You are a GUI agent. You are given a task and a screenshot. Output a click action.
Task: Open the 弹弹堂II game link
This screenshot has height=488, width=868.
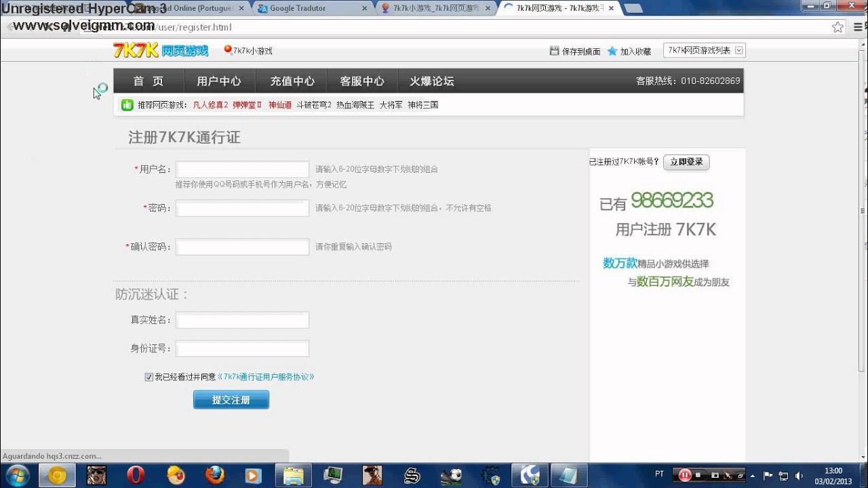click(248, 105)
